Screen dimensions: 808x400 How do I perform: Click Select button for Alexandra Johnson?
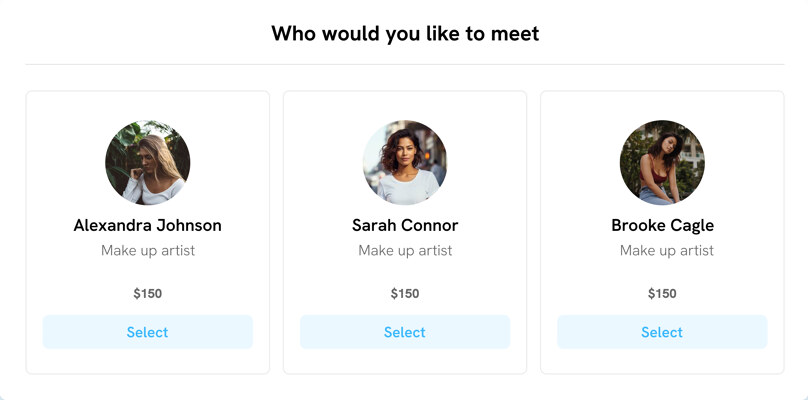[x=147, y=332]
